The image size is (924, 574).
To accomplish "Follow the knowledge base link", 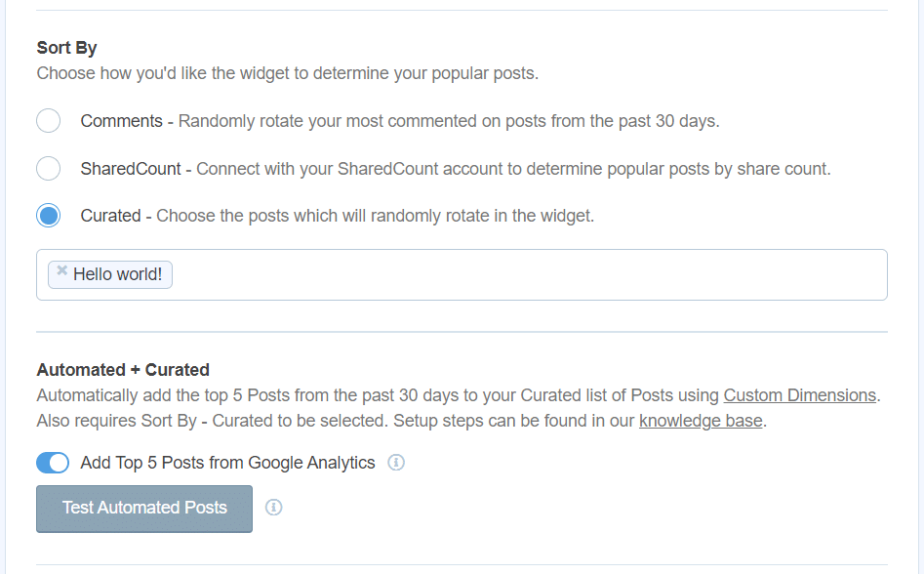I will 701,421.
